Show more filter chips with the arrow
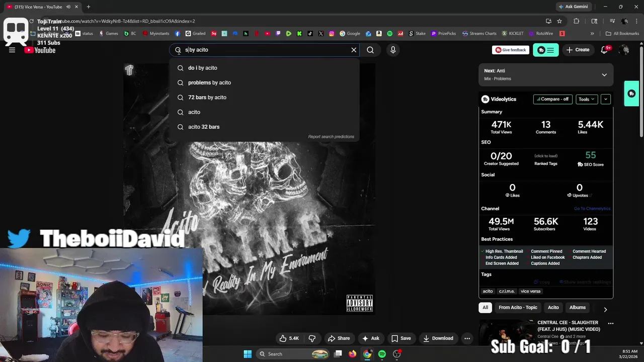The width and height of the screenshot is (644, 362). (605, 310)
